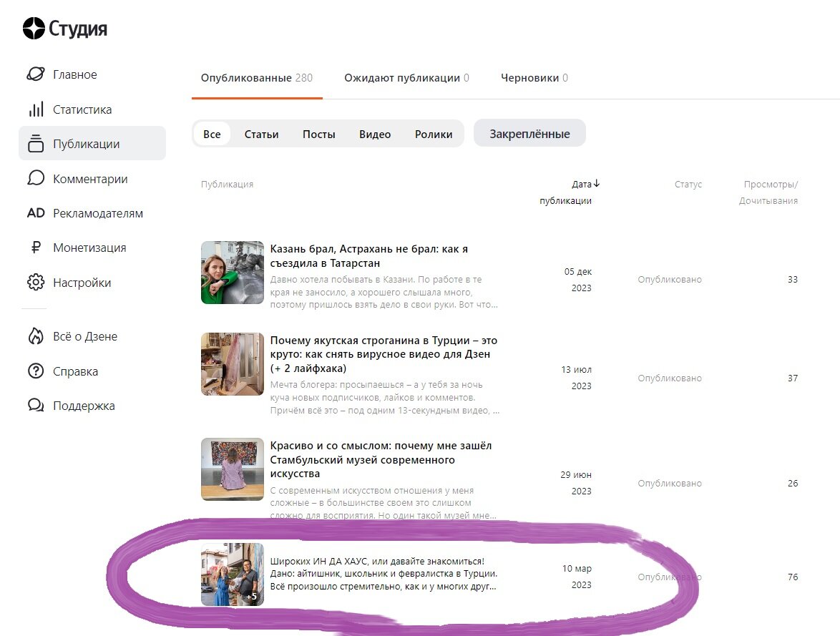840x636 pixels.
Task: Click the question mark icon beside Справка
Action: coord(36,371)
